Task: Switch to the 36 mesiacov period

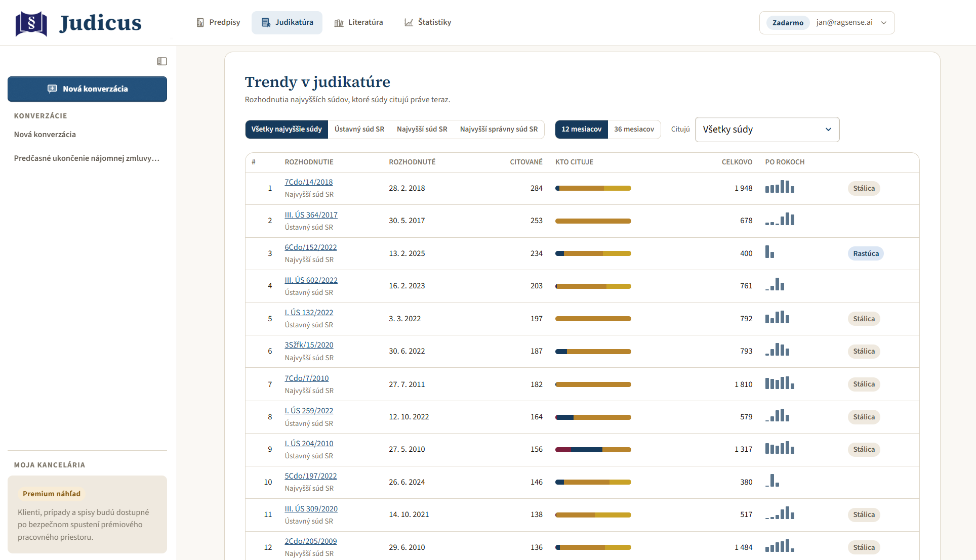Action: pyautogui.click(x=634, y=130)
